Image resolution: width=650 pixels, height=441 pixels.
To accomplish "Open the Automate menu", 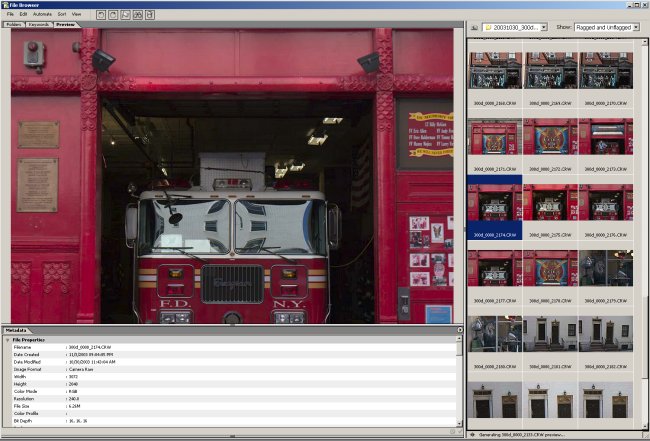I will [42, 14].
